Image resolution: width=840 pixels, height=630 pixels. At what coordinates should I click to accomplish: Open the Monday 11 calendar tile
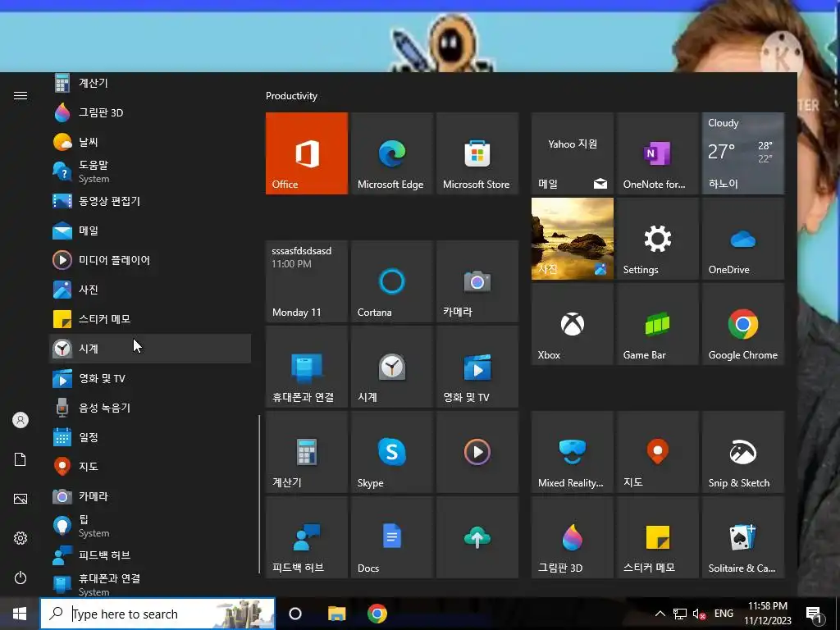coord(307,281)
